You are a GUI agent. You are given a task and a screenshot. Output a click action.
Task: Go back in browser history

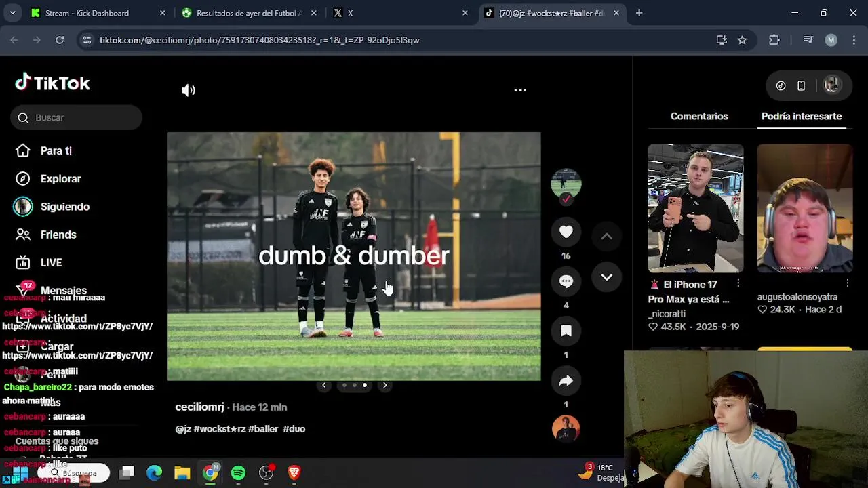14,40
